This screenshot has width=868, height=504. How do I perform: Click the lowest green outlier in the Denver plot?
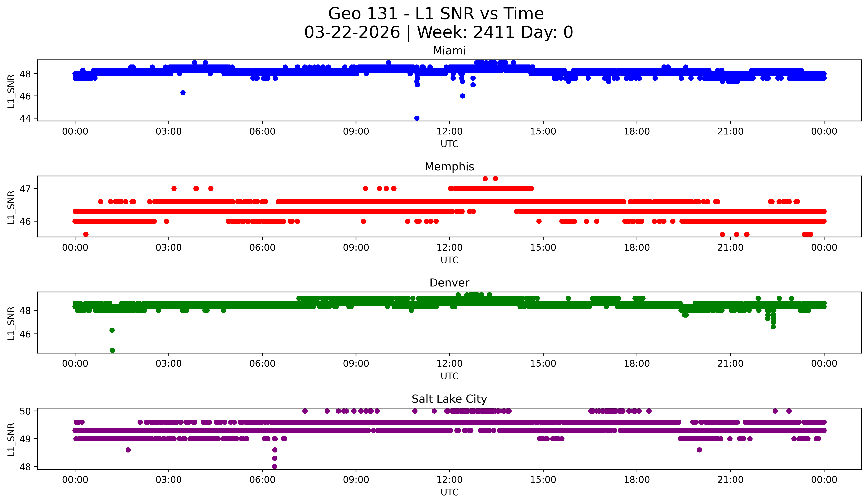[x=112, y=350]
